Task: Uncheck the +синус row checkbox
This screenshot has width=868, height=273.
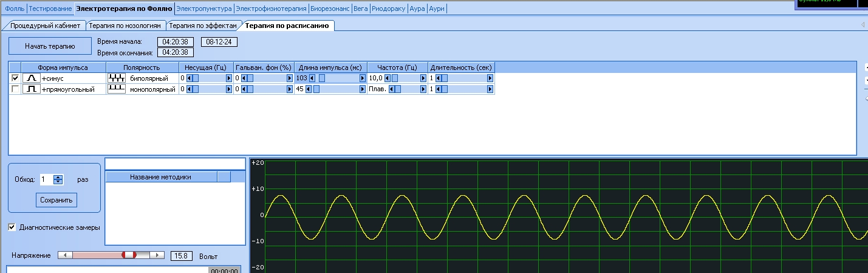Action: 15,78
